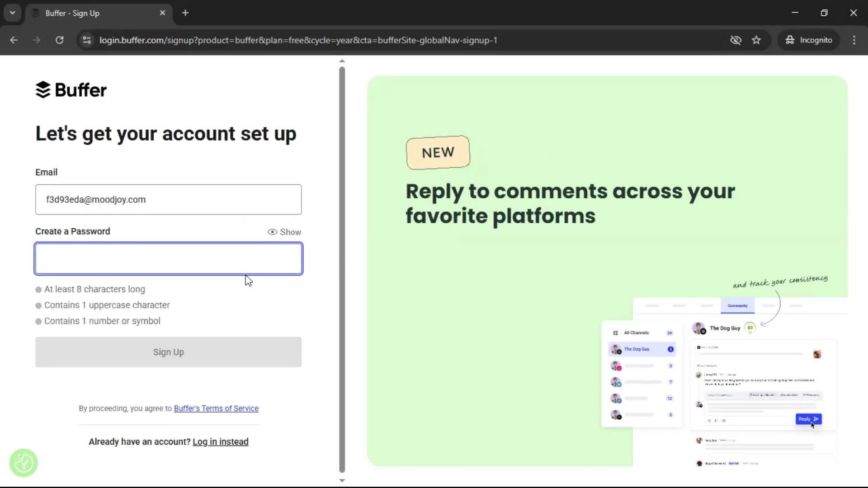Viewport: 868px width, 488px height.
Task: Click the site info icon in address bar
Action: [86, 40]
